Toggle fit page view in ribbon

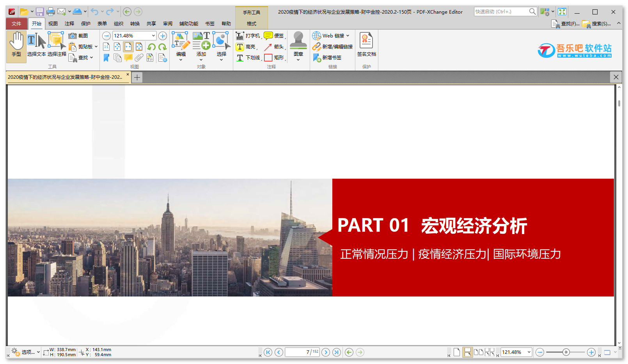[x=117, y=47]
